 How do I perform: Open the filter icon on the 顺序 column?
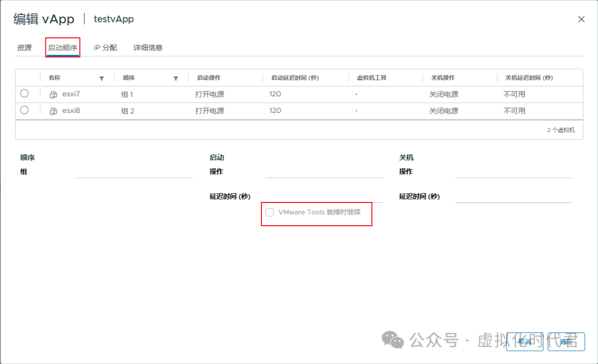tap(176, 77)
